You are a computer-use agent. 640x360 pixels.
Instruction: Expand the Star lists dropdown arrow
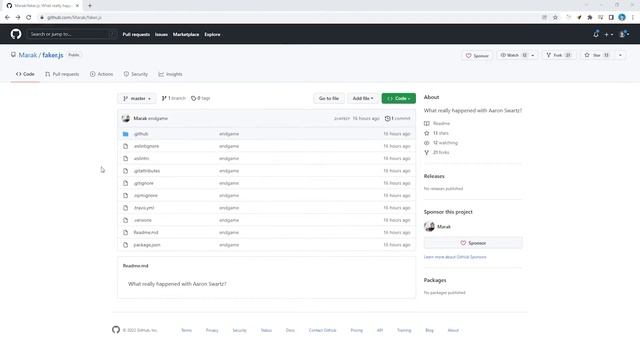tap(620, 55)
